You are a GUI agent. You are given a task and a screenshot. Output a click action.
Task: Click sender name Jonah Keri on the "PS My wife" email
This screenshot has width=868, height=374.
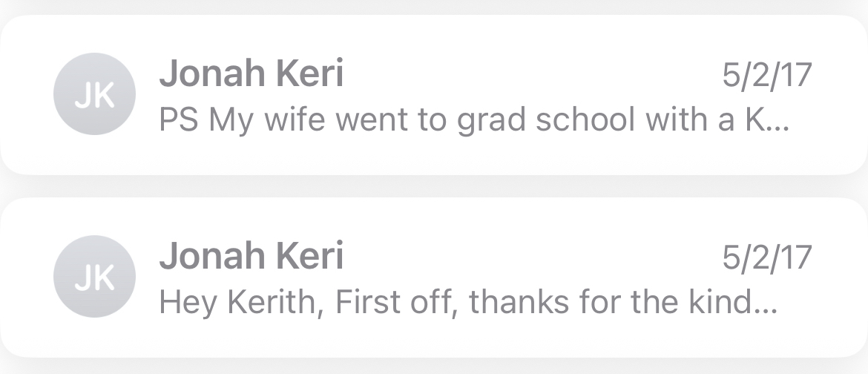tap(251, 74)
